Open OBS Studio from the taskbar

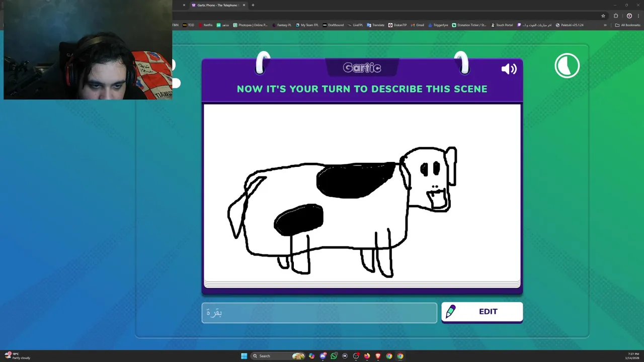[x=356, y=356]
